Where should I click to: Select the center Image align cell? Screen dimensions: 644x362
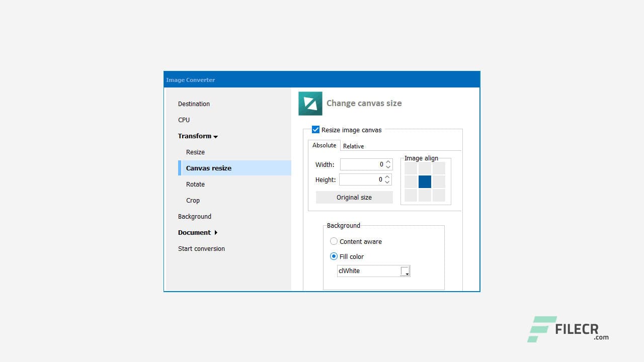pyautogui.click(x=425, y=182)
